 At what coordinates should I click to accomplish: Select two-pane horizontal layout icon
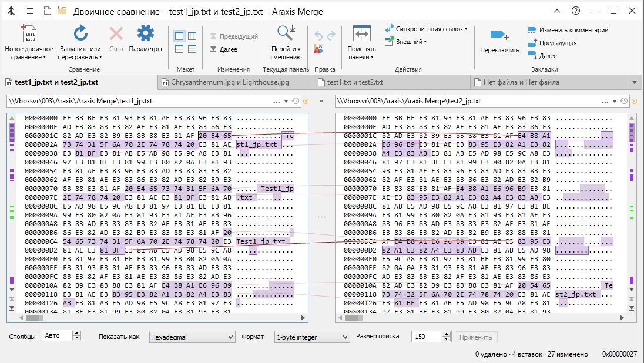pos(179,49)
